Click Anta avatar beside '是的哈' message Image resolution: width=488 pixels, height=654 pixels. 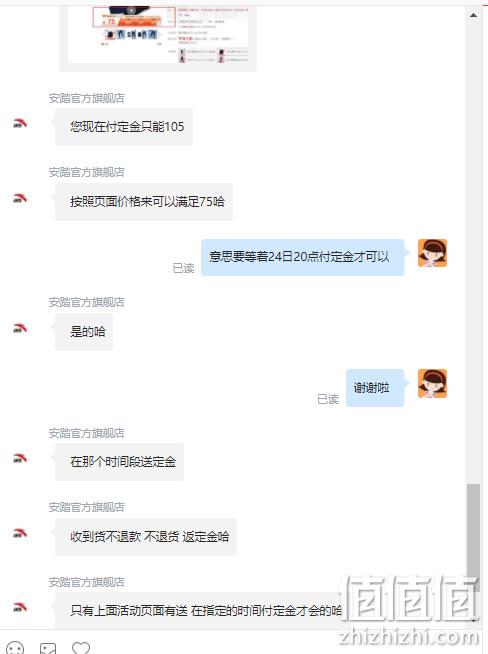coord(20,328)
